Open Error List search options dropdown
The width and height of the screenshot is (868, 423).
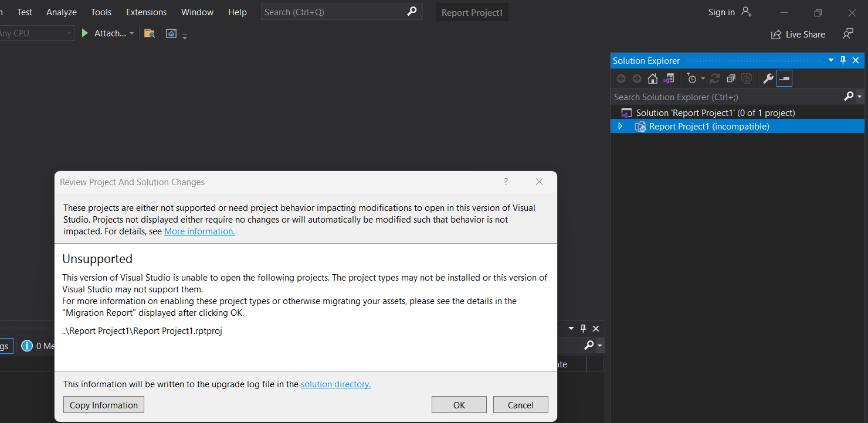599,346
